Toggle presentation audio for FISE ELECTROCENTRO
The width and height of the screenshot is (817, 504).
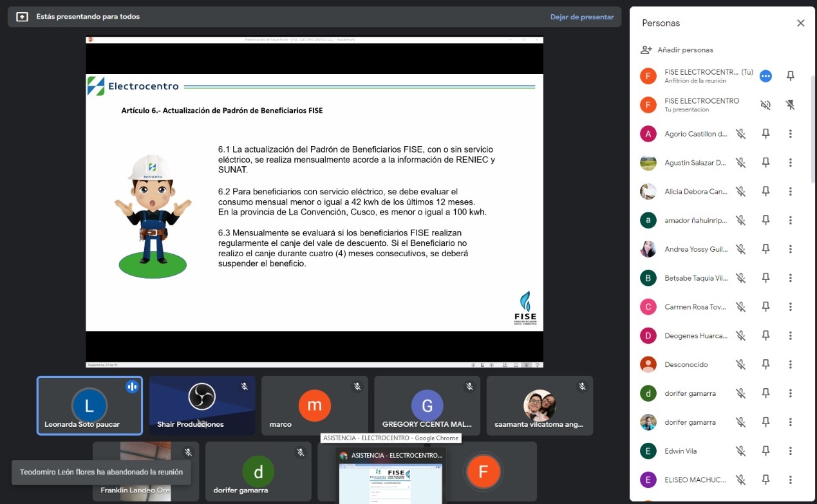point(765,105)
